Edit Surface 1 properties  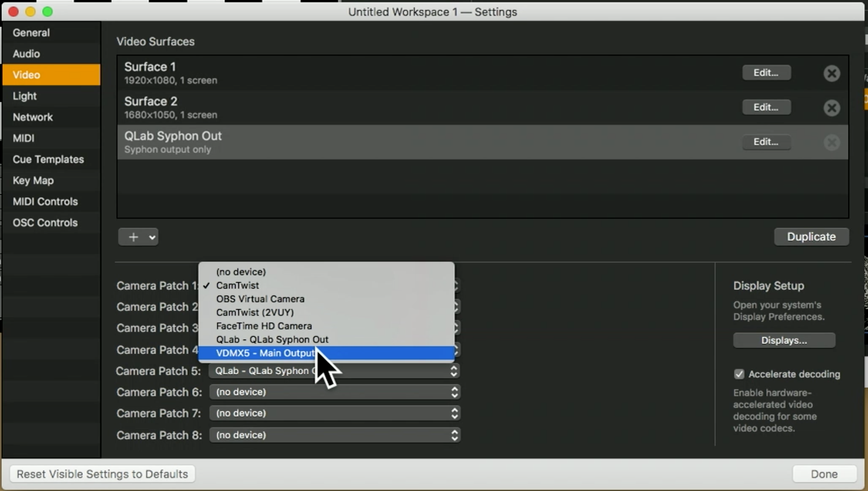click(x=766, y=72)
